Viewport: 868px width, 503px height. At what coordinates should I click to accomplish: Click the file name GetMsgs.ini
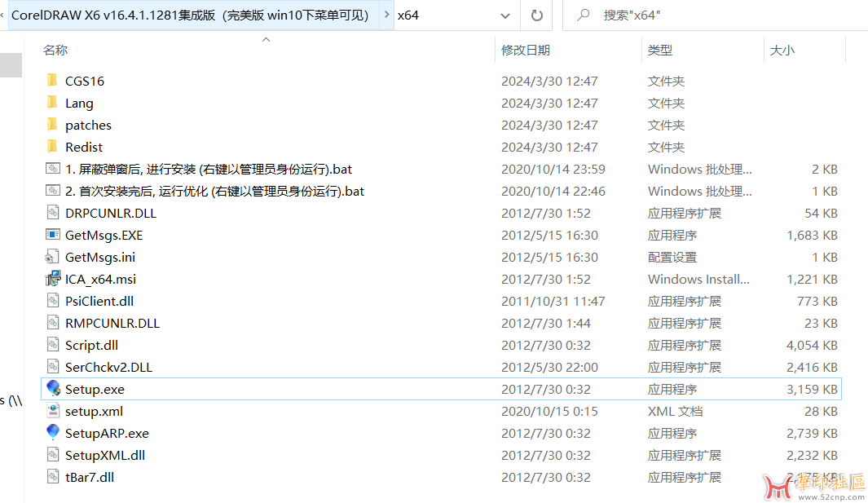[x=100, y=257]
